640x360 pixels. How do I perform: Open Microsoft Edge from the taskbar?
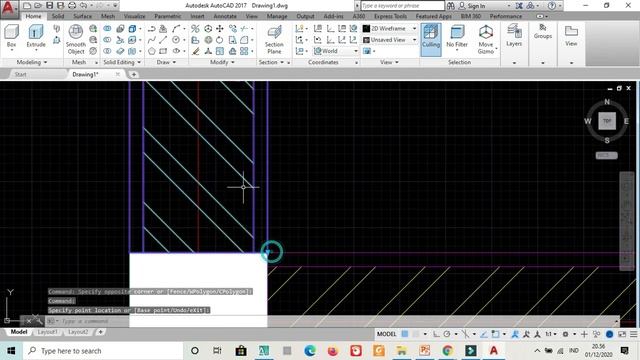point(310,351)
